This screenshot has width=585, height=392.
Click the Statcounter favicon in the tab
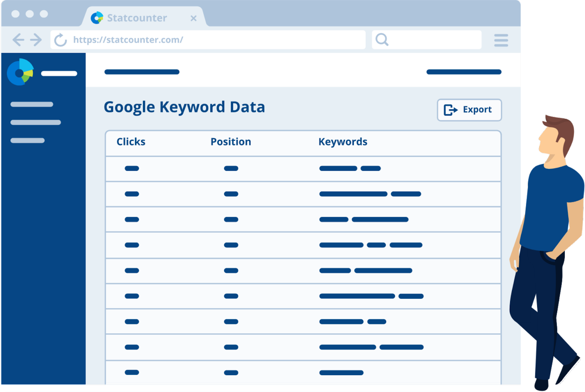click(97, 18)
